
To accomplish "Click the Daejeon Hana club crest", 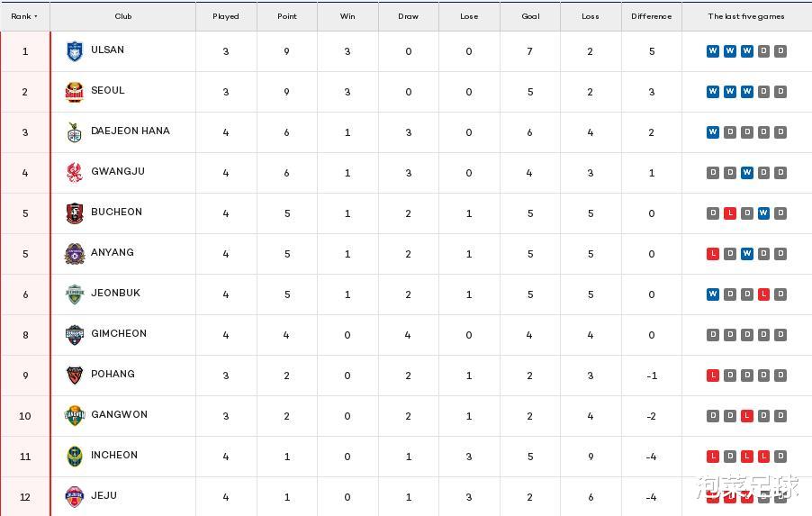I will click(75, 132).
